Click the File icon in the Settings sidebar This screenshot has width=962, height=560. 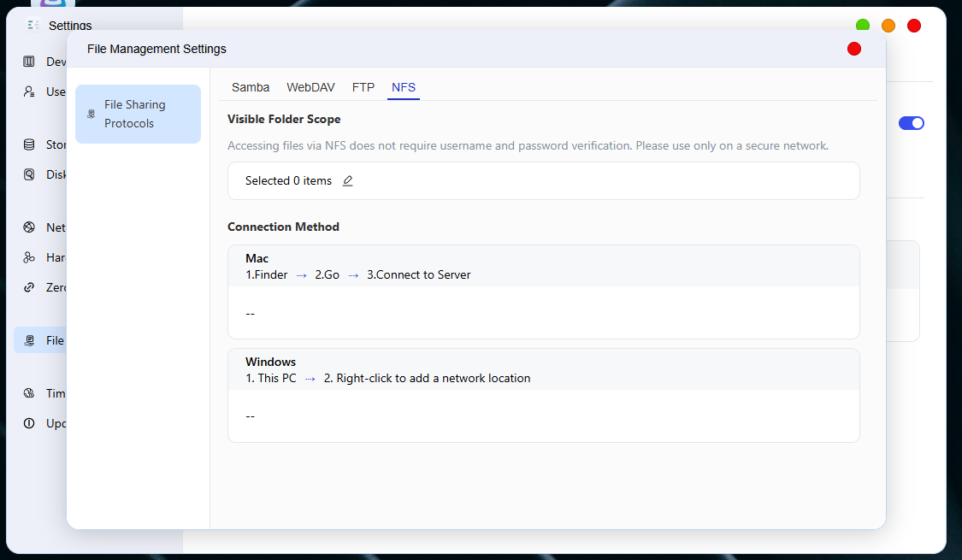(x=29, y=340)
